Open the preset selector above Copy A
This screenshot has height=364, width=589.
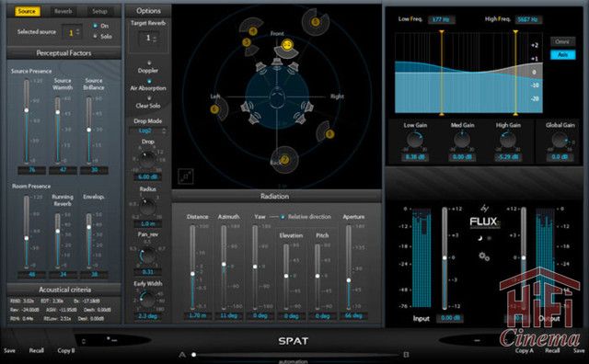click(x=477, y=340)
